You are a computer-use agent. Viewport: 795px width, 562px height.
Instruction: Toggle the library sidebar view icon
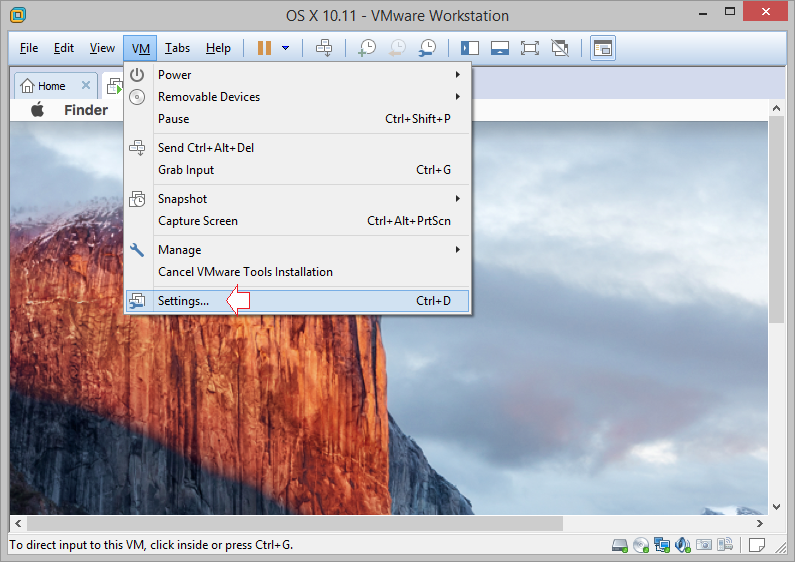coord(469,48)
